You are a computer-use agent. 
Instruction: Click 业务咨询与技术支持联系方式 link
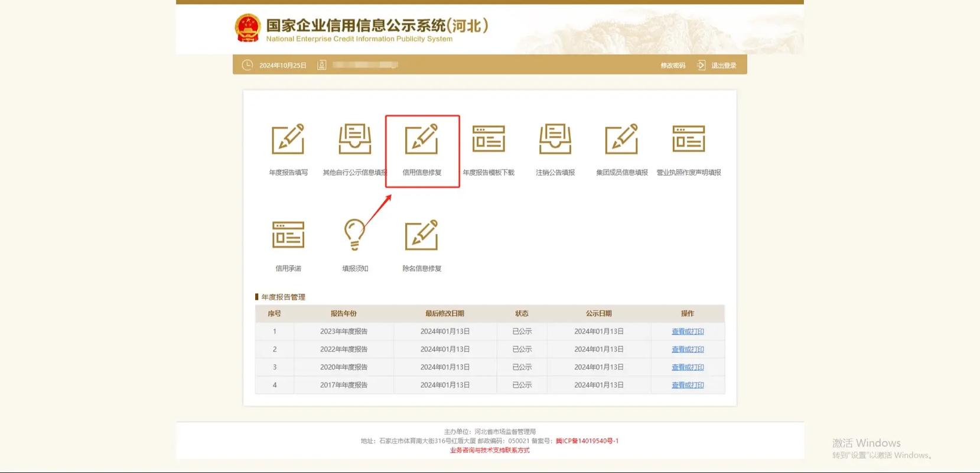490,451
